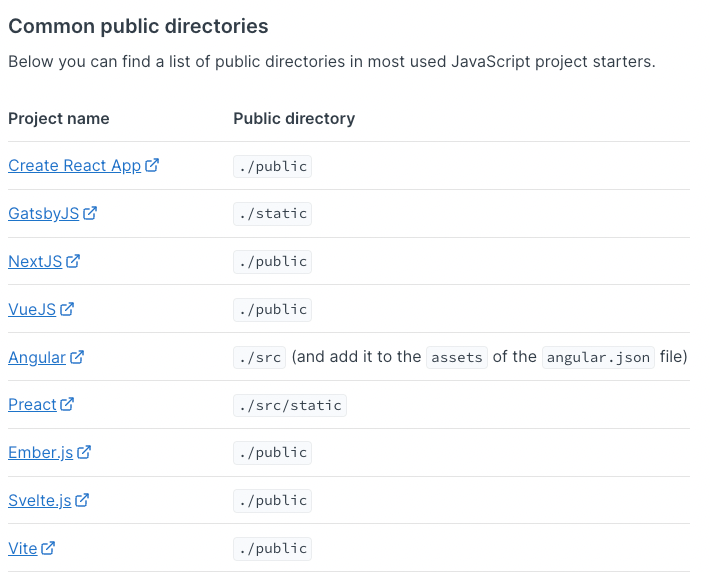710x572 pixels.
Task: Go to the Preact link
Action: click(x=32, y=404)
